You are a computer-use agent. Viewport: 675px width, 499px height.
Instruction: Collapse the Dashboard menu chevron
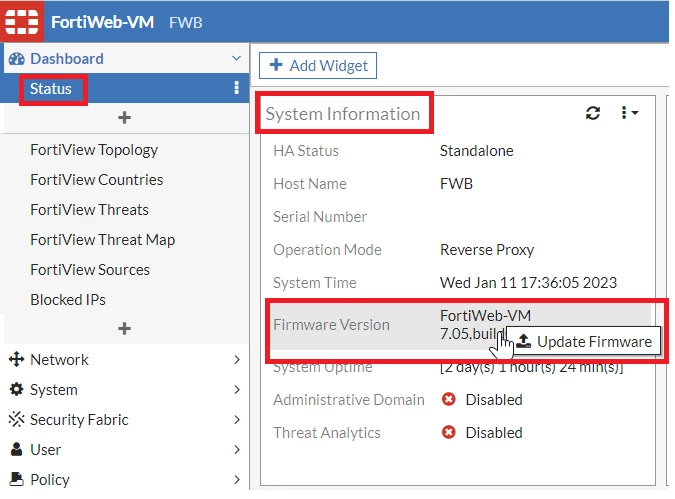[236, 58]
